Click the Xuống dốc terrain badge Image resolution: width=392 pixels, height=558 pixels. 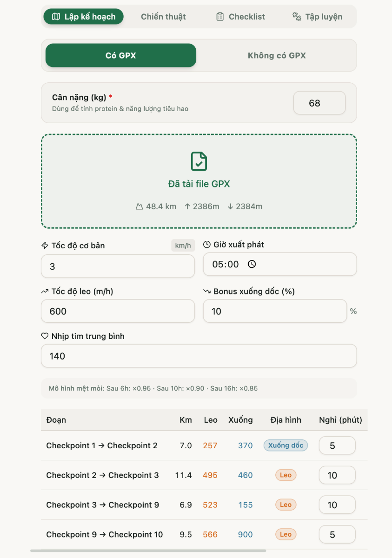286,445
